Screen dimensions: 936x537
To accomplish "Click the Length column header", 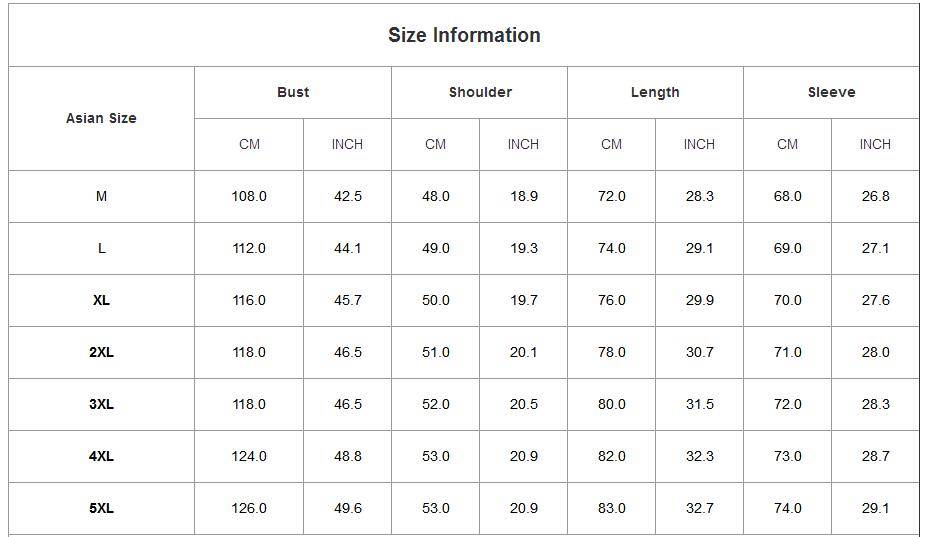I will coord(655,92).
